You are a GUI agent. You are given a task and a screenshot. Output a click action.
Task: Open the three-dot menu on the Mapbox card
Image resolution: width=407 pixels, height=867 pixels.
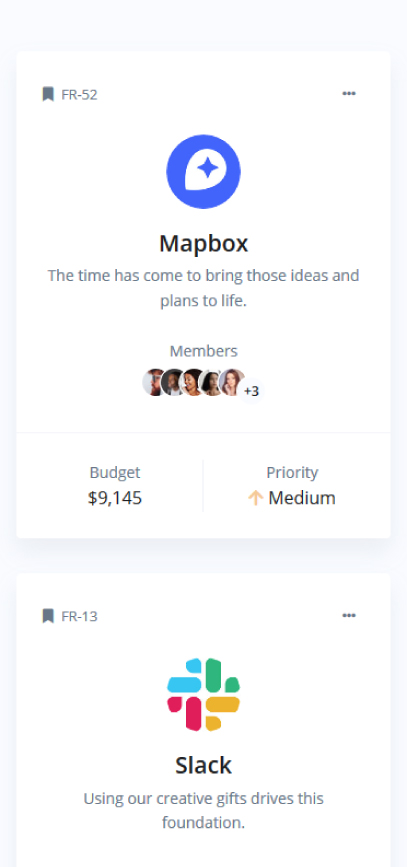click(x=349, y=93)
